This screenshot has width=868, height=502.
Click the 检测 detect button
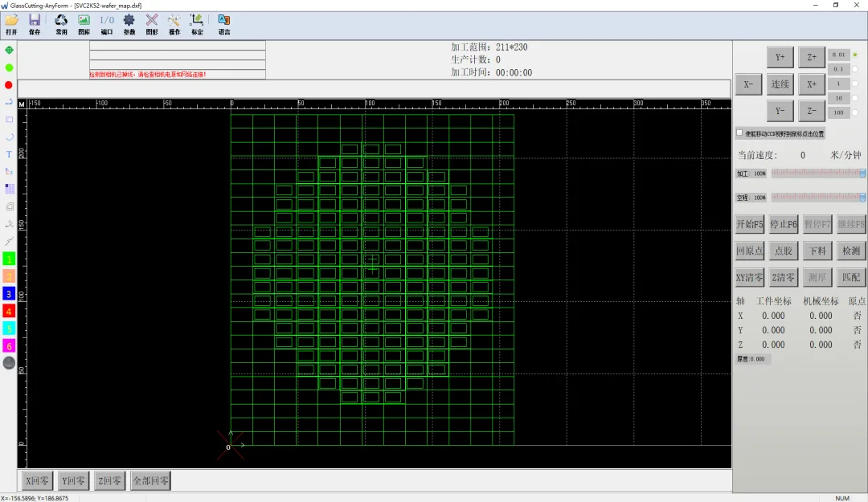[851, 251]
